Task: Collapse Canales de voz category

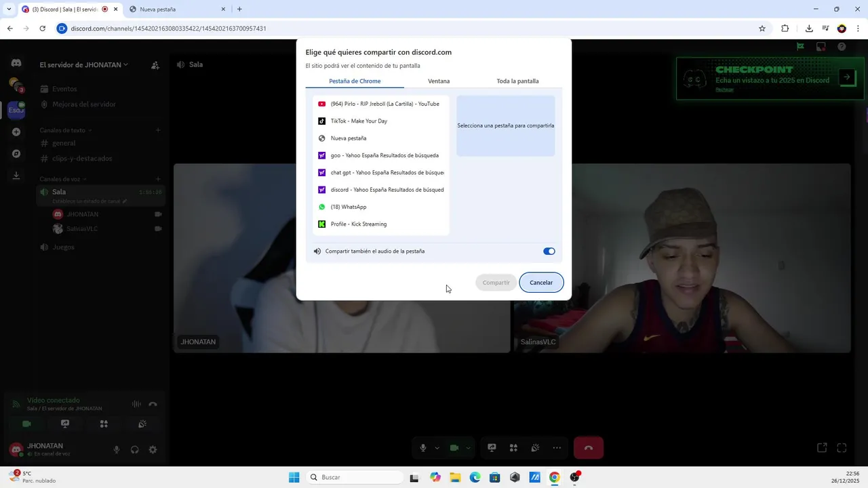Action: pyautogui.click(x=63, y=179)
